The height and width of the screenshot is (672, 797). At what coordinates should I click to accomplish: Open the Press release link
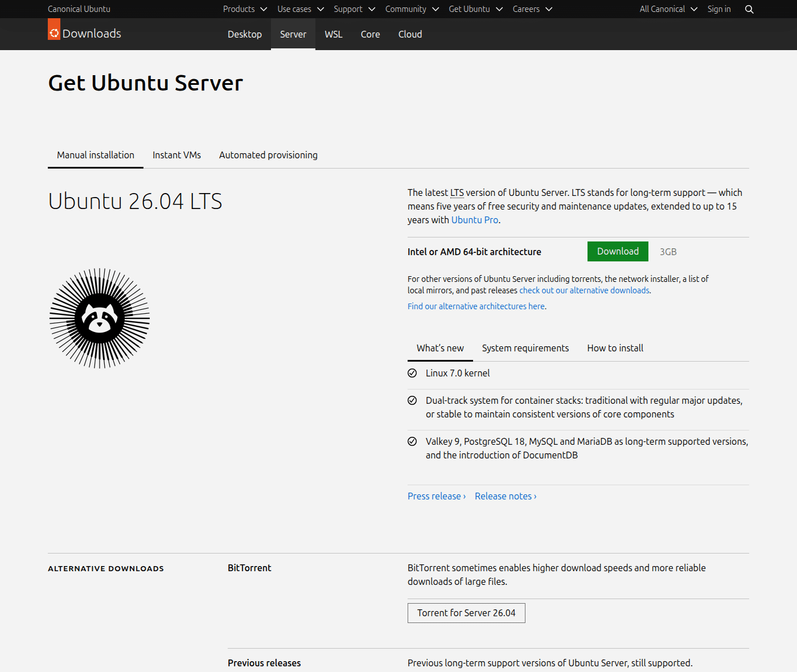pos(437,496)
